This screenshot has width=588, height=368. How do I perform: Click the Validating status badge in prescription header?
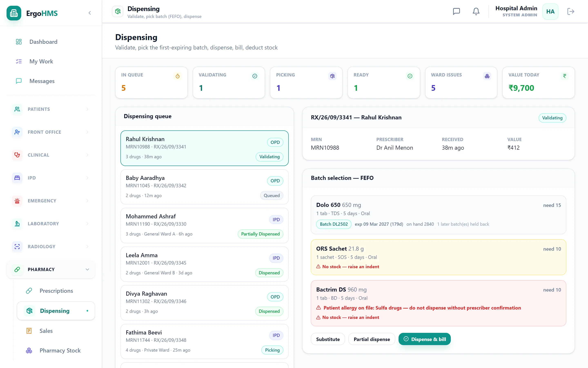(x=552, y=118)
